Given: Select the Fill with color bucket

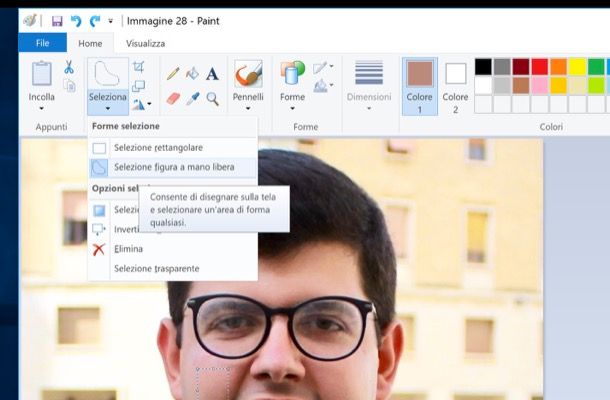Looking at the screenshot, I should [193, 74].
